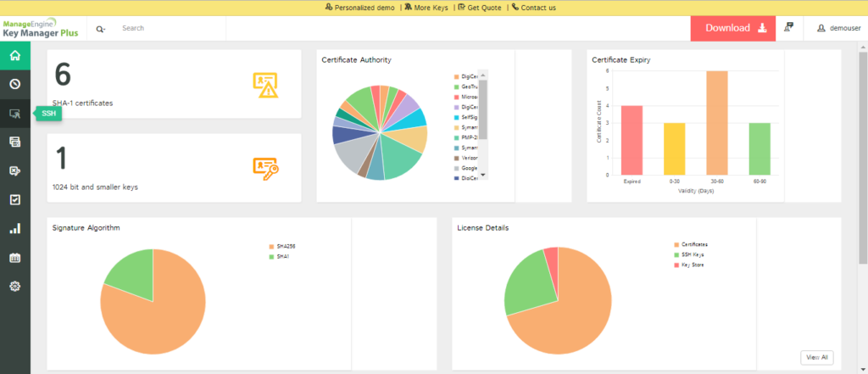The width and height of the screenshot is (868, 374).
Task: Toggle the PMP legend entry
Action: (x=466, y=137)
